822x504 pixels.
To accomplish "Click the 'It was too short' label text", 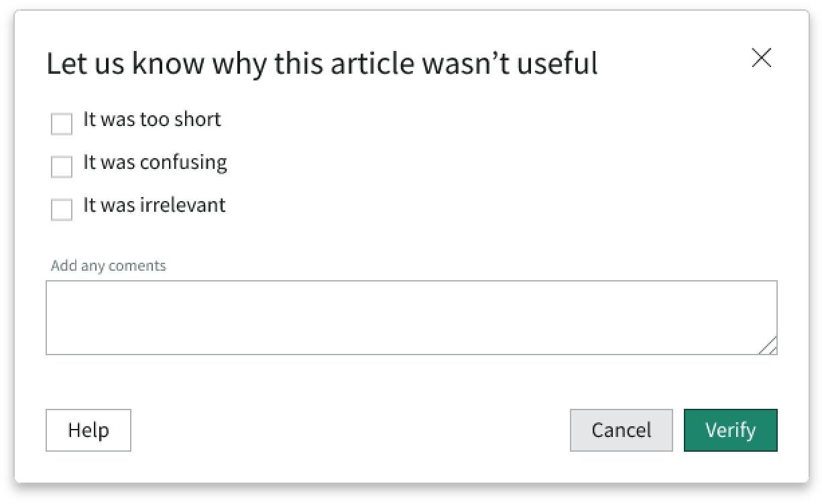I will coord(152,119).
